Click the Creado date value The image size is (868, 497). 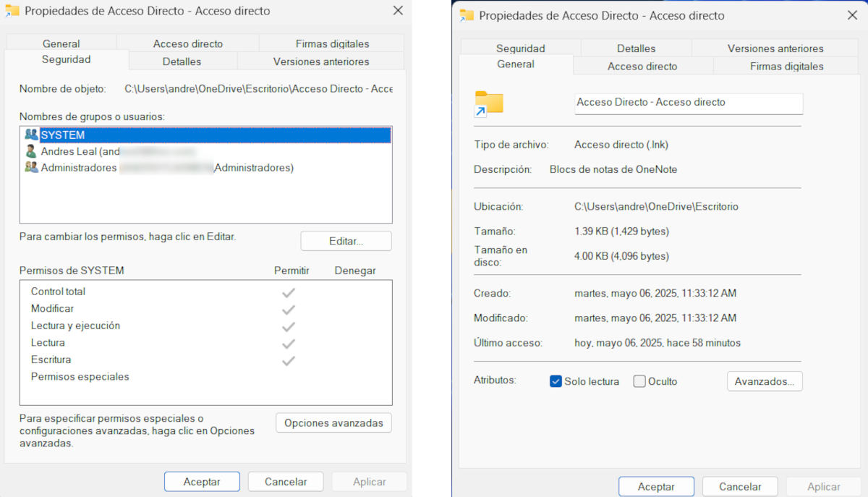pyautogui.click(x=655, y=293)
